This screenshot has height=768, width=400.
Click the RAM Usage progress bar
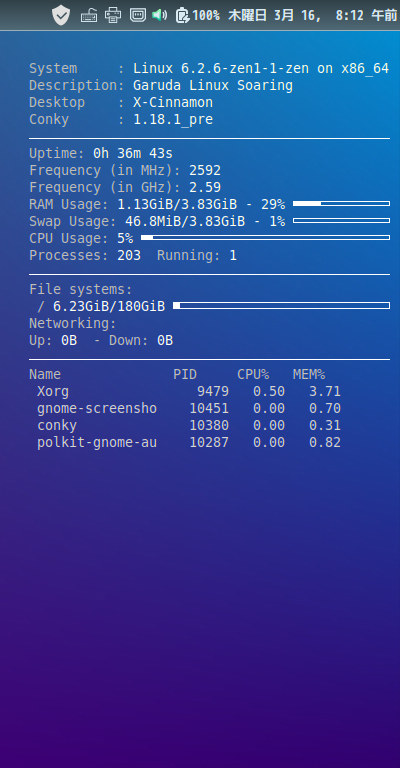(x=341, y=203)
